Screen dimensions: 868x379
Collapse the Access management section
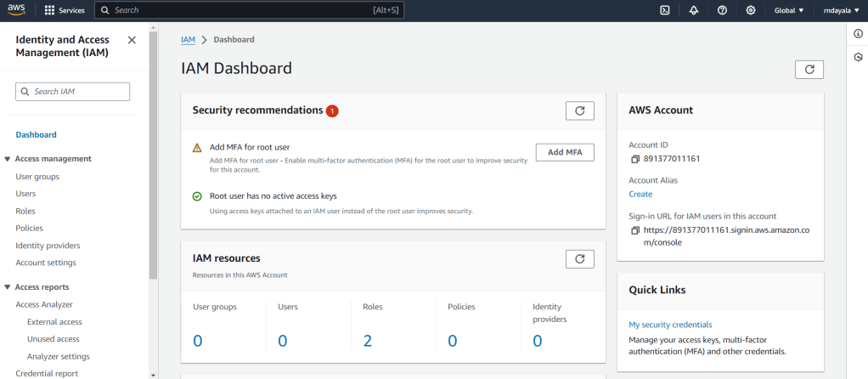click(x=7, y=159)
